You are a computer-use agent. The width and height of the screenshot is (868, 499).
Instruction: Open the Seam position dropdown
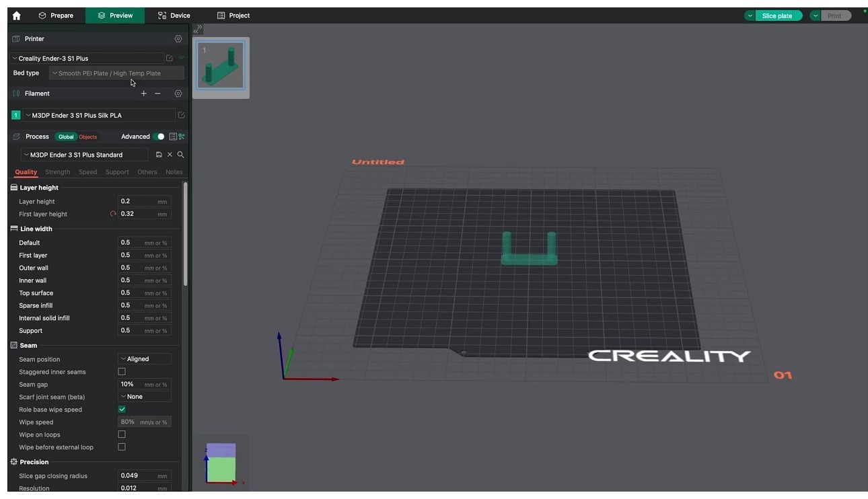pyautogui.click(x=145, y=359)
